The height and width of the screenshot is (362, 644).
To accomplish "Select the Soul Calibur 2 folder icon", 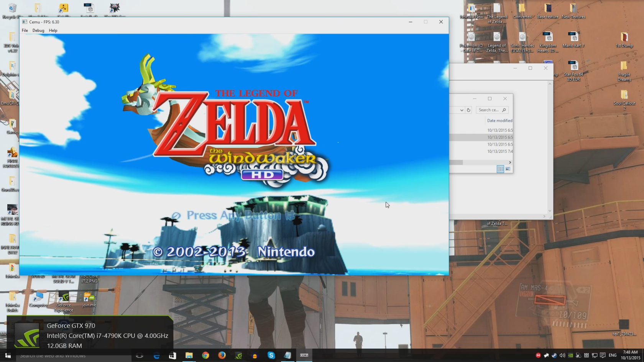I will coord(624,100).
